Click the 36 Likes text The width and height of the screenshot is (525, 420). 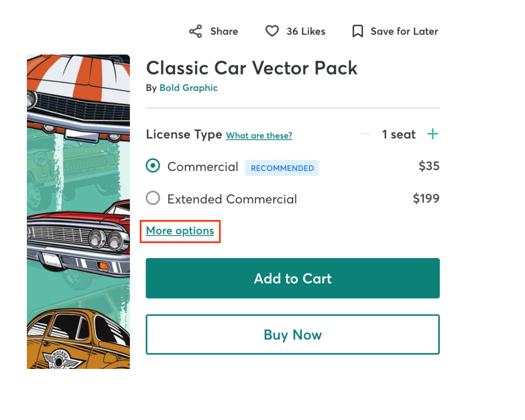point(306,31)
